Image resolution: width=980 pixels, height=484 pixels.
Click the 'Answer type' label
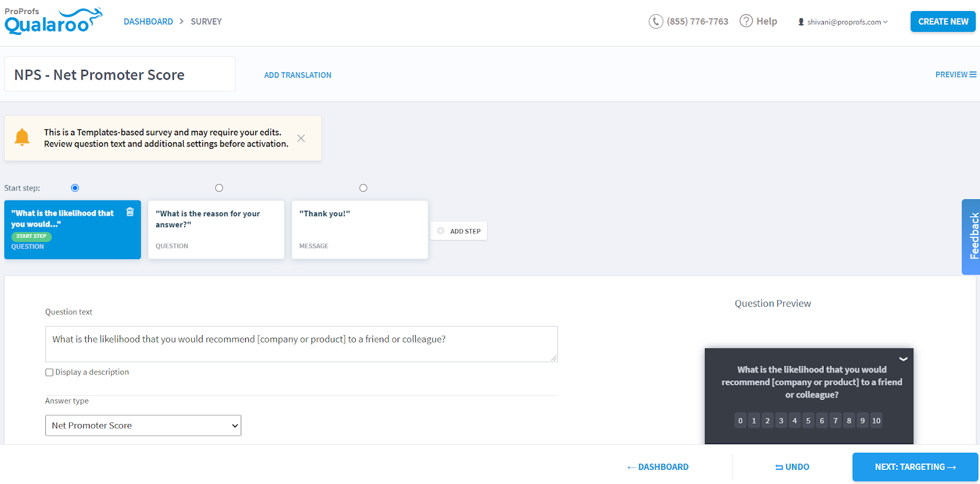point(67,401)
